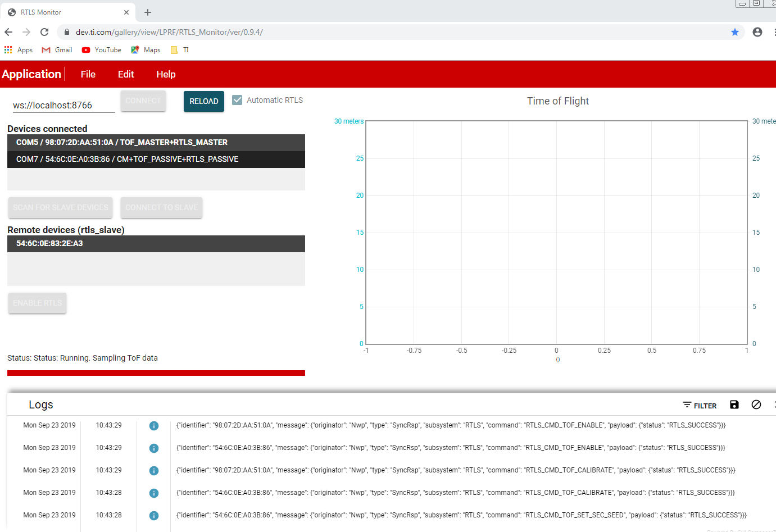Select remote device 54:6C:0E:83:2E:A3
The height and width of the screenshot is (532, 776).
click(156, 243)
